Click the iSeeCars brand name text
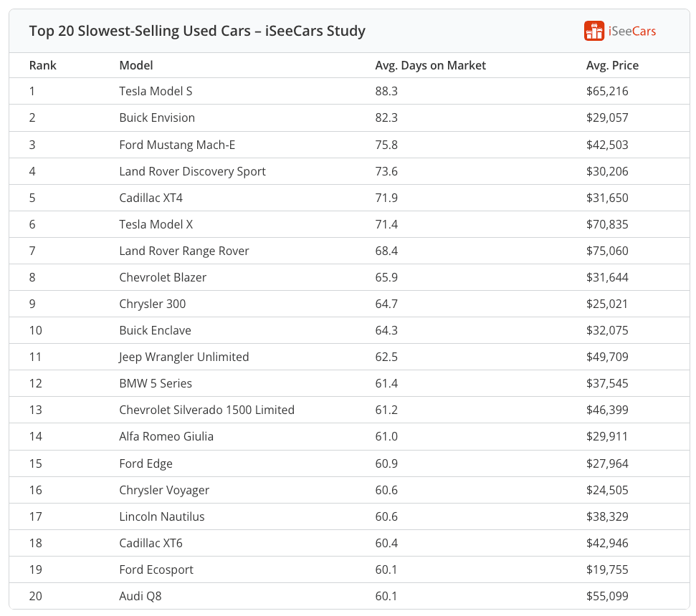696x616 pixels. [x=631, y=31]
